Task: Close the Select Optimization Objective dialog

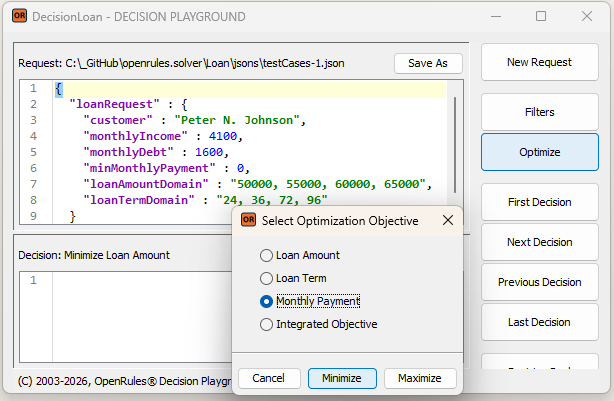Action: pos(448,221)
